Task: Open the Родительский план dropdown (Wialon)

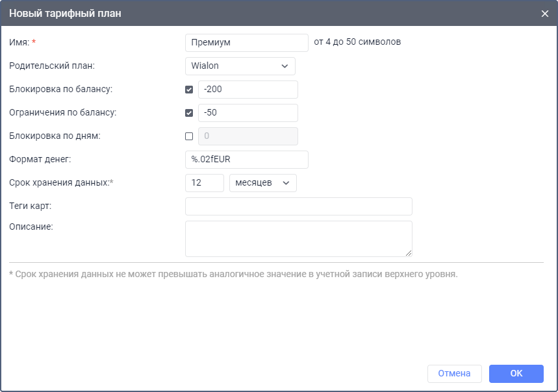Action: 240,66
